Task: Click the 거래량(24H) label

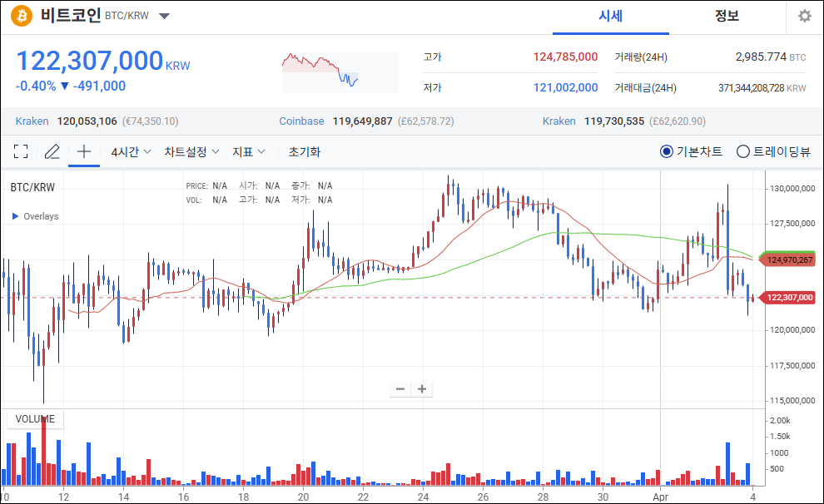Action: [x=641, y=57]
